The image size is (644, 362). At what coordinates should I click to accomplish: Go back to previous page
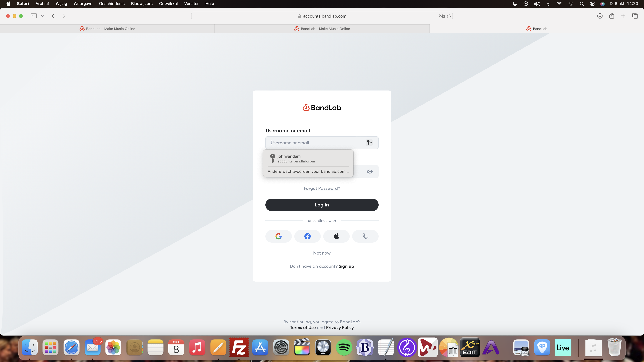tap(53, 16)
